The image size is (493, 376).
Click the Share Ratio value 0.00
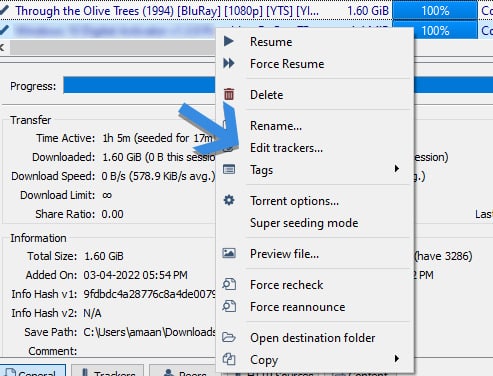coord(112,214)
